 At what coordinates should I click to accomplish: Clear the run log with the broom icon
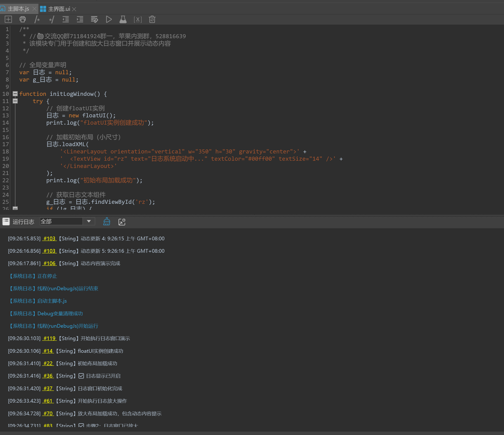[x=107, y=222]
